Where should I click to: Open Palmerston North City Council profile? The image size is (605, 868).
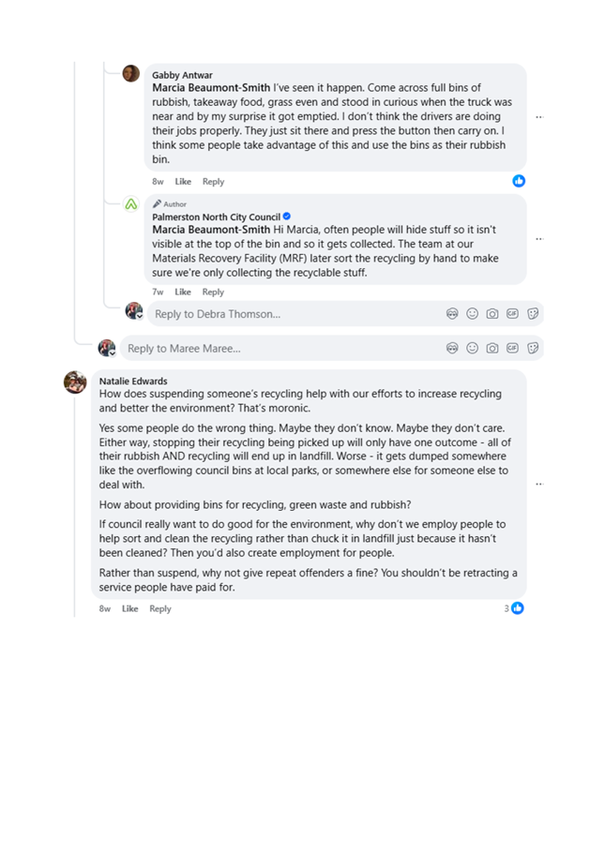coord(216,217)
